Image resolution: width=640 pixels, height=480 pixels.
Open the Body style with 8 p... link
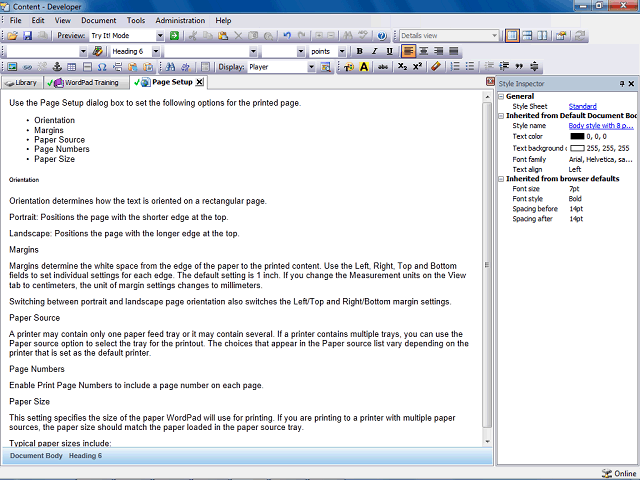601,126
